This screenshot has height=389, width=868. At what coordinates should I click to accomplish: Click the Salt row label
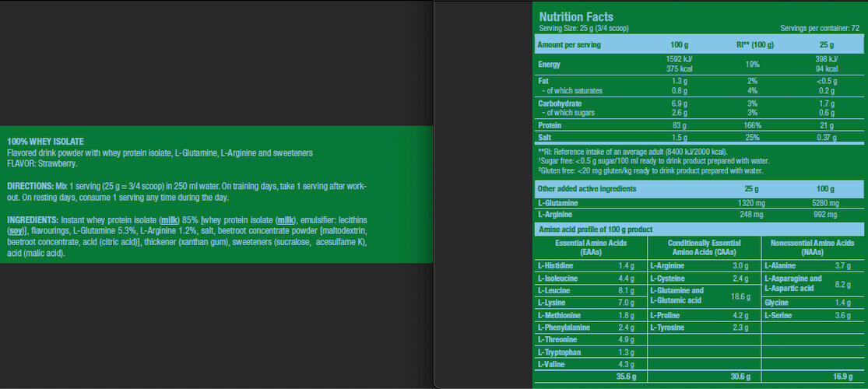[546, 137]
